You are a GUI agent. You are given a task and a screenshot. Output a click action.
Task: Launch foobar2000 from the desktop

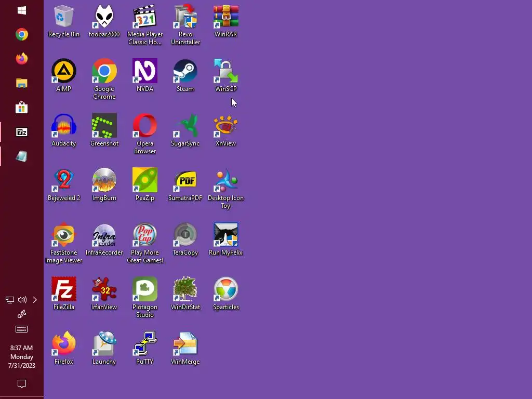(104, 21)
